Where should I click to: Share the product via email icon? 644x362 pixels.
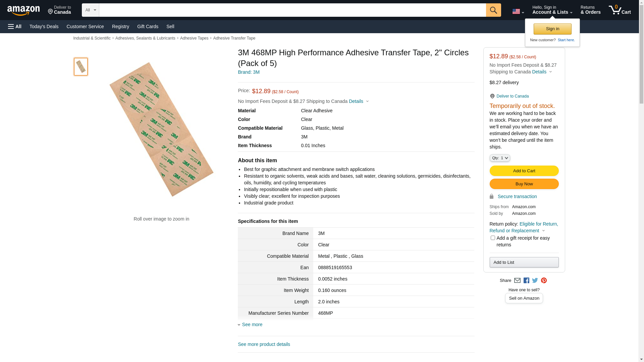coord(517,281)
